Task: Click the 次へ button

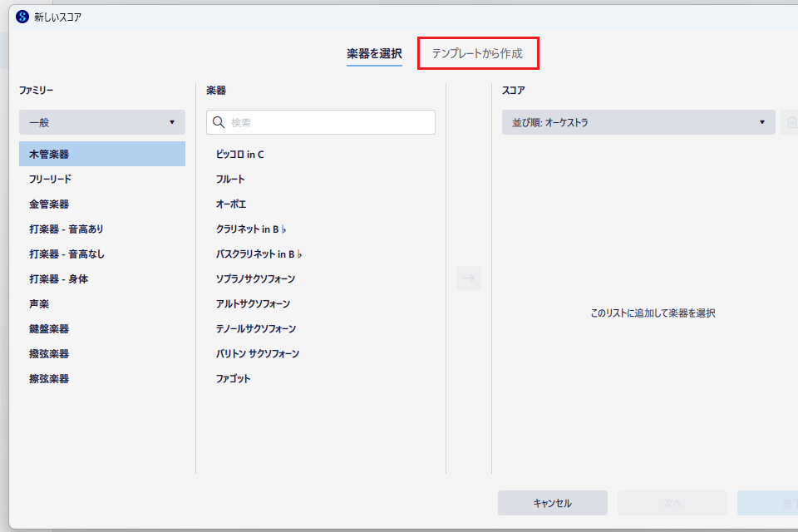Action: 672,503
